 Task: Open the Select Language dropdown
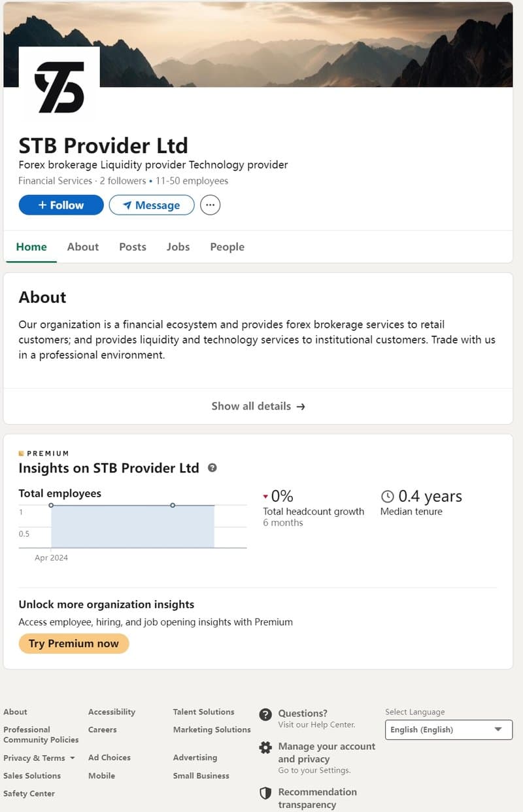[x=448, y=730]
